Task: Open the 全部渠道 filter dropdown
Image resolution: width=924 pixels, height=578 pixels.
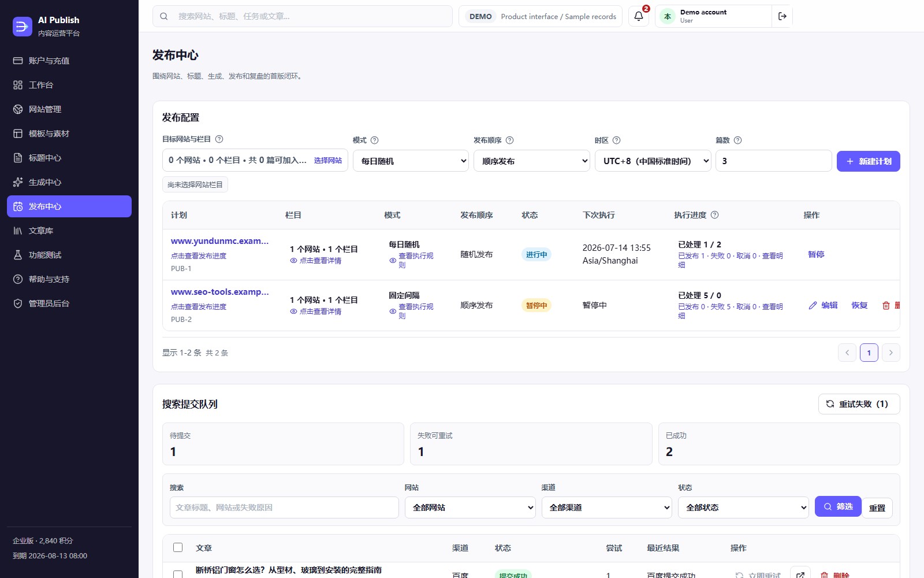Action: pos(607,507)
